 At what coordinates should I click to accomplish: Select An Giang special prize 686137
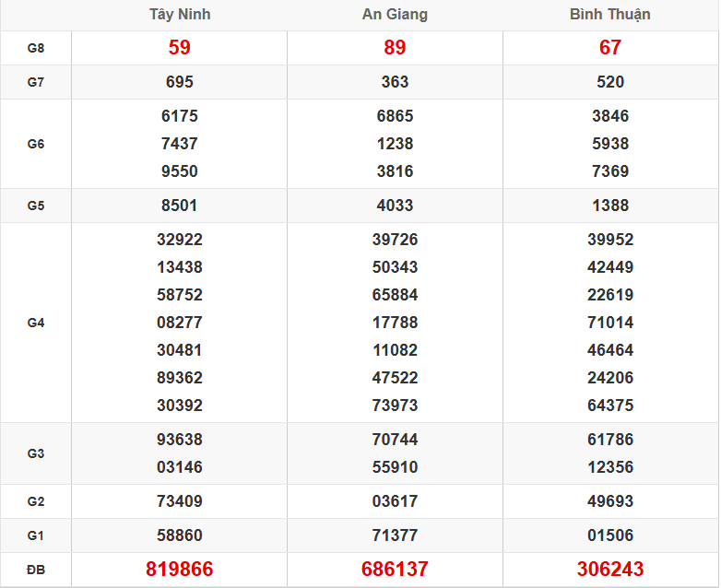pos(395,570)
